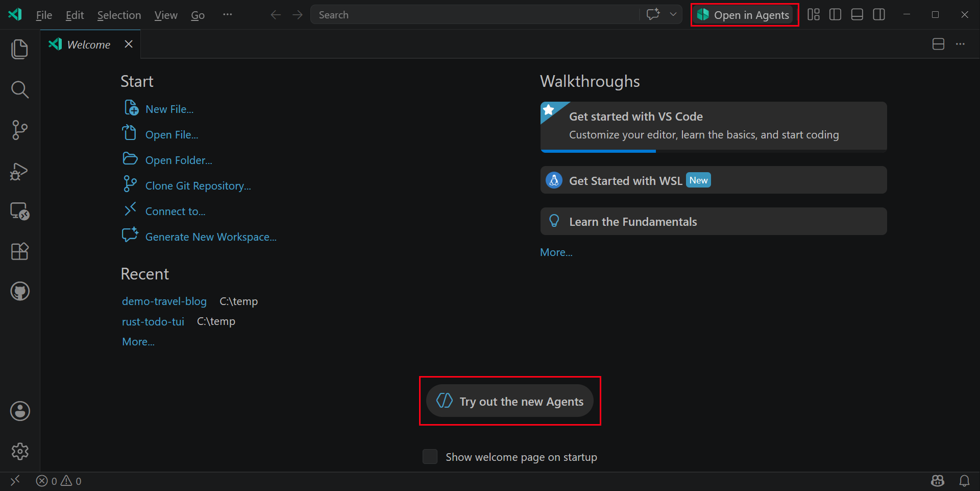Open the Manage gear icon

(20, 451)
